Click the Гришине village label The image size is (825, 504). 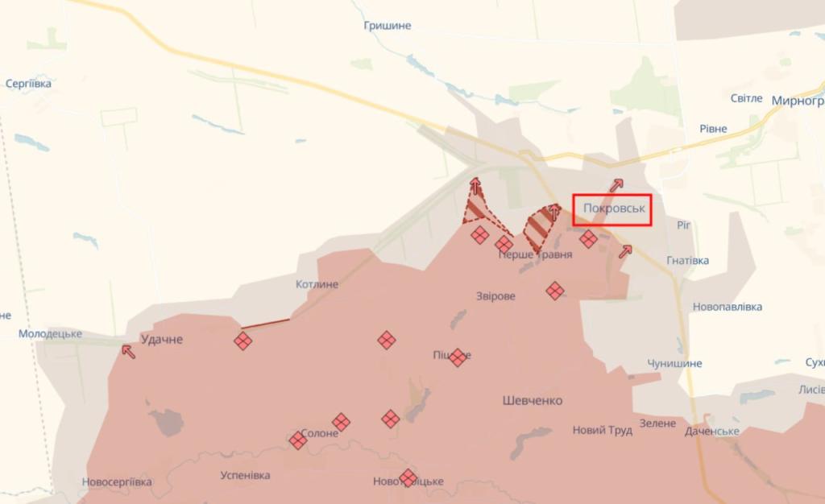coord(388,25)
